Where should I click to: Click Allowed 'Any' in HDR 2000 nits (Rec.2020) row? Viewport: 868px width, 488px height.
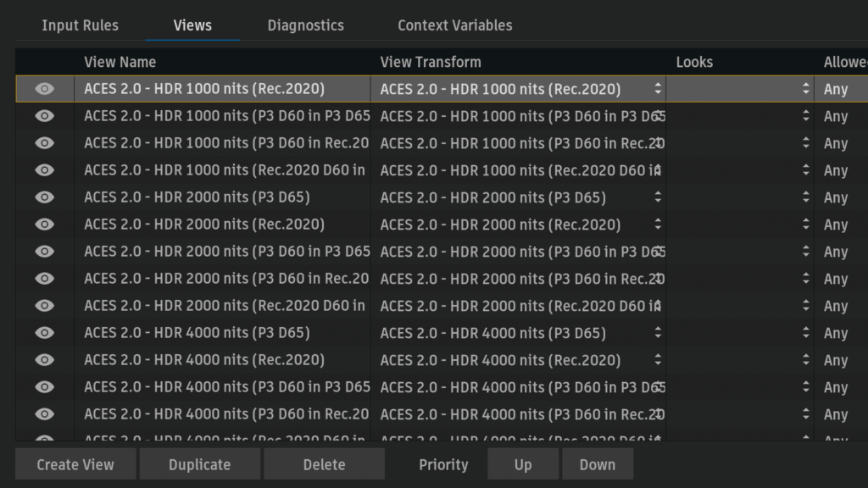click(836, 225)
